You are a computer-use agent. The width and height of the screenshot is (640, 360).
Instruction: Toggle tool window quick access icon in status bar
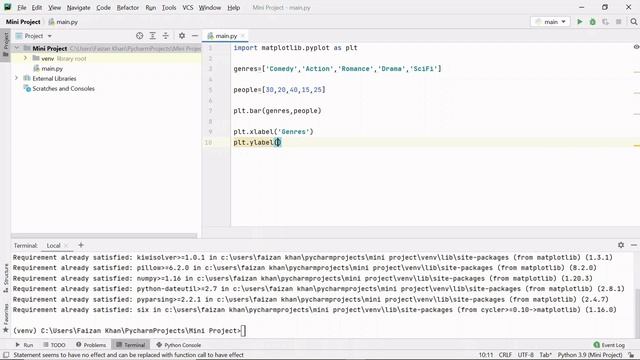tap(6, 355)
